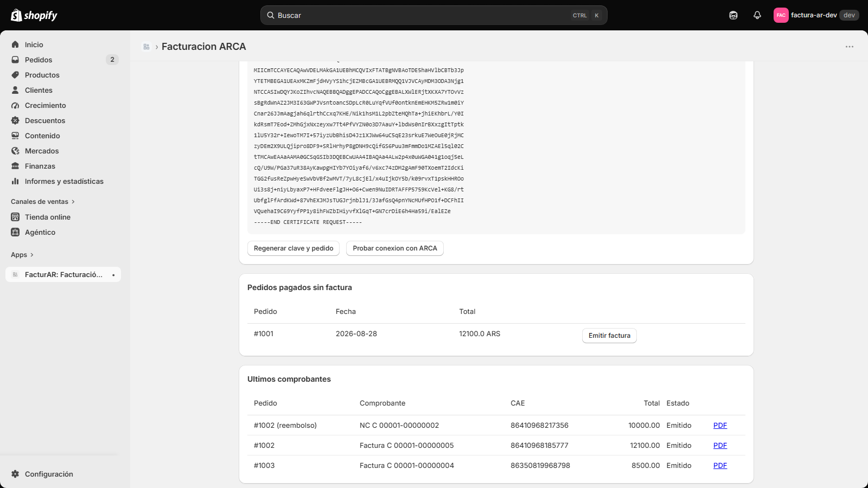Click the Agéntico icon
This screenshot has height=488, width=868.
click(15, 232)
